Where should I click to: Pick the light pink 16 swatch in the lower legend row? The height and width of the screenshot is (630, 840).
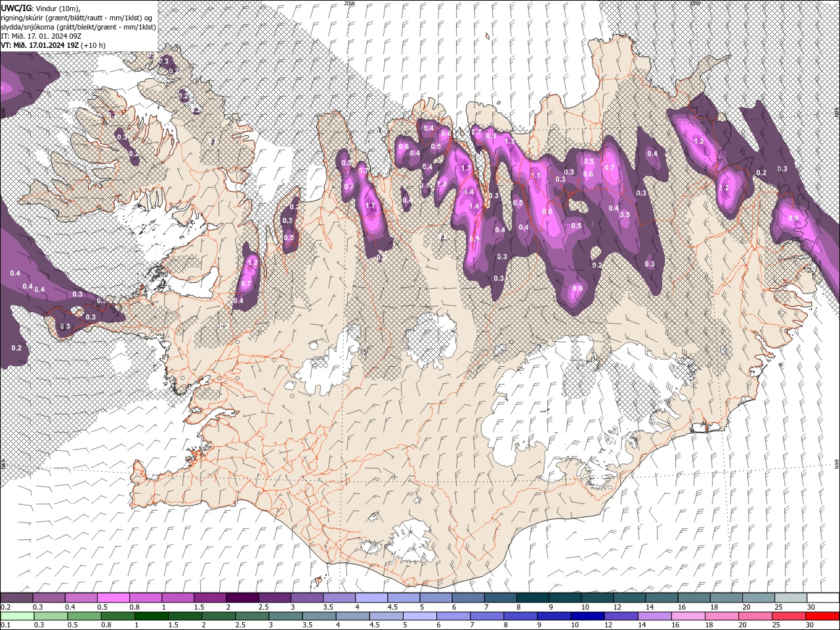point(688,616)
